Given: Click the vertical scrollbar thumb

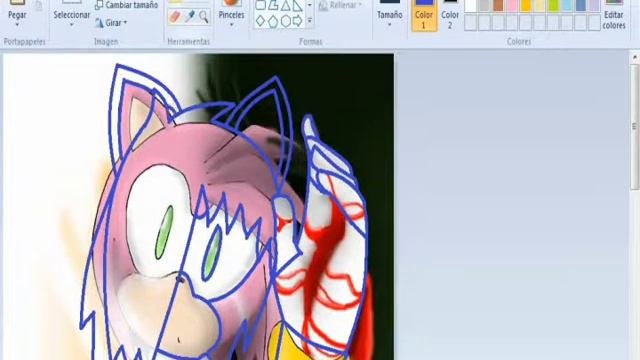Looking at the screenshot, I should [635, 127].
